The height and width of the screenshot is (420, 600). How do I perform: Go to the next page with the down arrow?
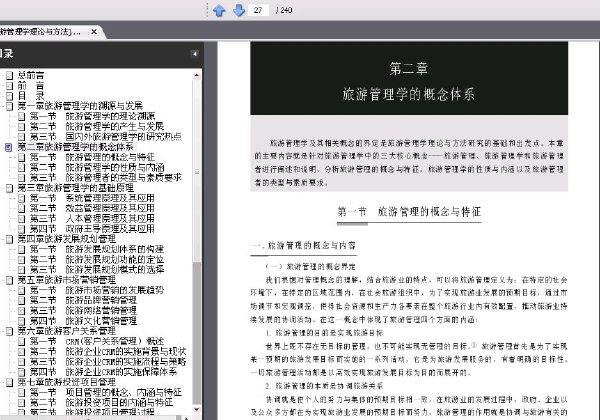pyautogui.click(x=239, y=10)
